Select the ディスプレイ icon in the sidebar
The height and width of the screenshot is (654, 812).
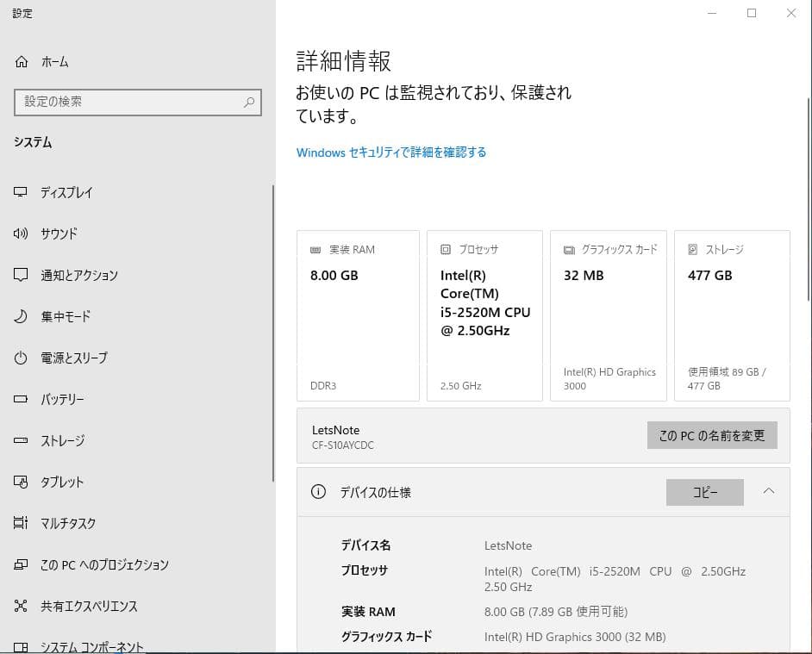tap(20, 192)
